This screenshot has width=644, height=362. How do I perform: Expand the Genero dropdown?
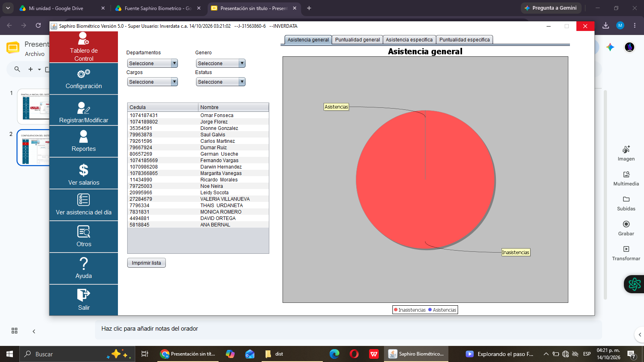coord(221,63)
